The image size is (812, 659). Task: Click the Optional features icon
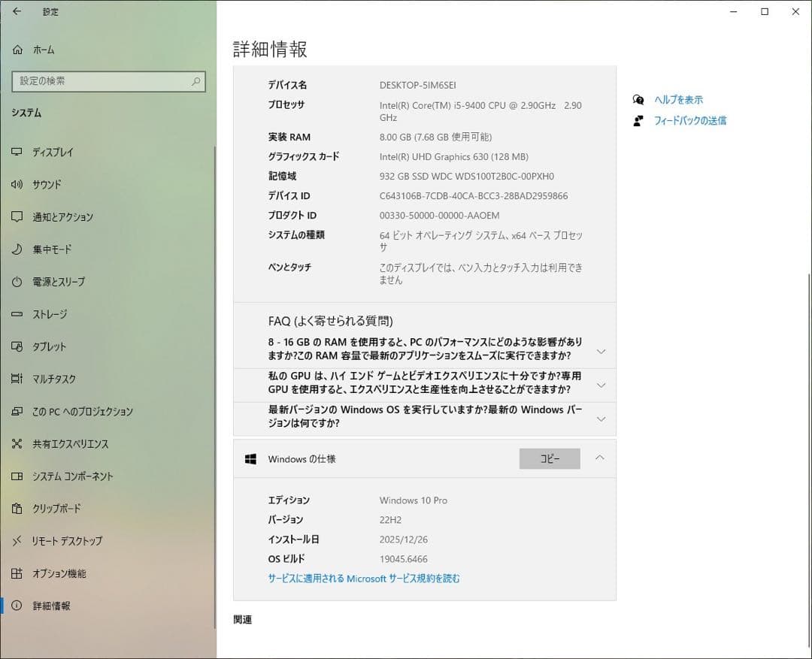17,573
